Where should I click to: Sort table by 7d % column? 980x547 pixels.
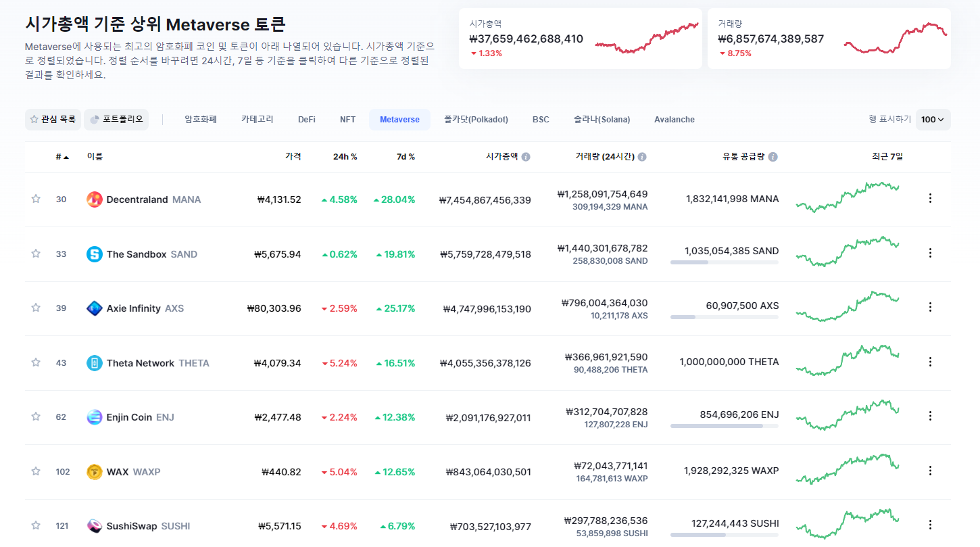tap(406, 157)
